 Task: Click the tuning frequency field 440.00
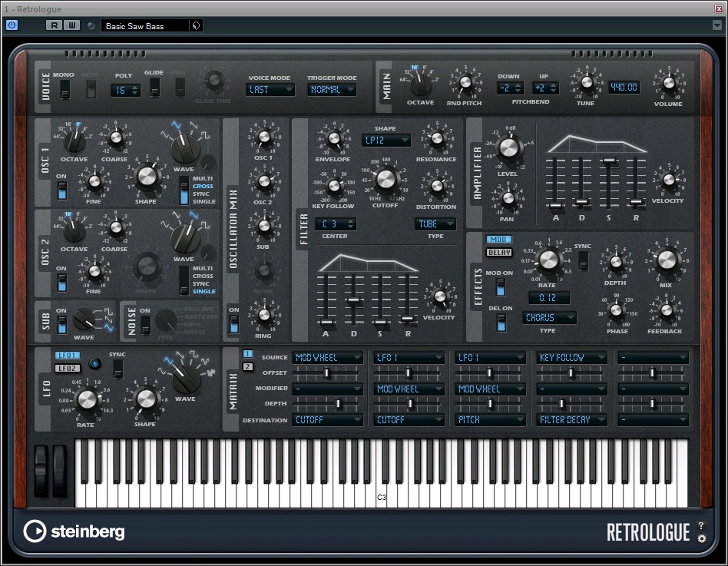click(x=624, y=88)
